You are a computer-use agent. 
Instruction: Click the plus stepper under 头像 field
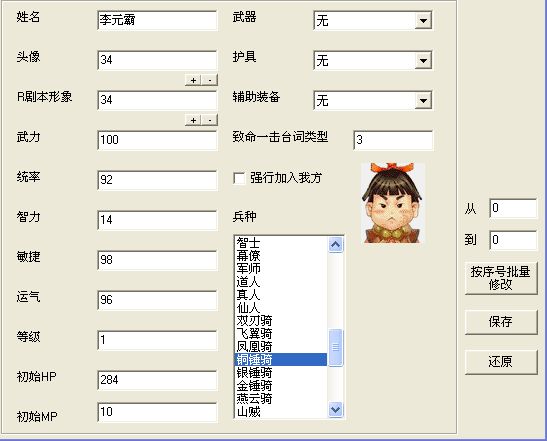coord(193,80)
